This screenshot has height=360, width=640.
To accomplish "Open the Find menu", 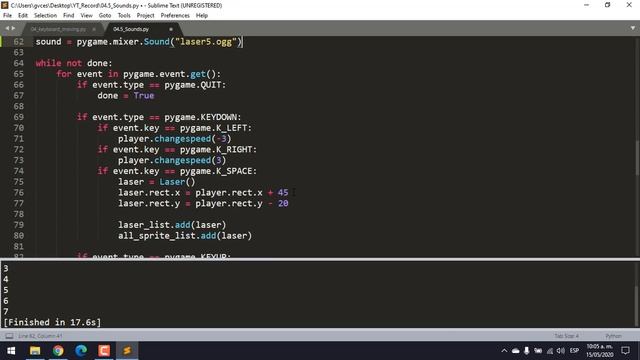I will [x=69, y=16].
